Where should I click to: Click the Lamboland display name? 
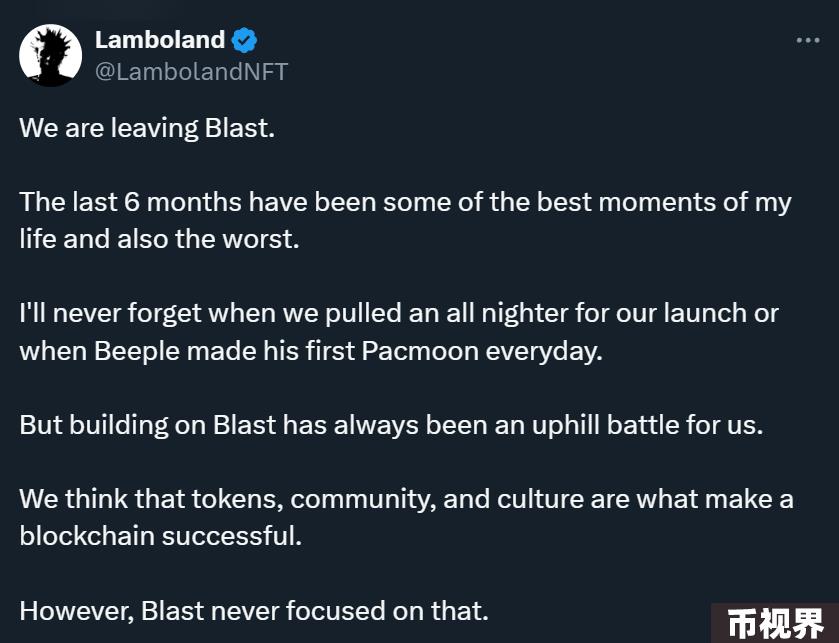[160, 40]
